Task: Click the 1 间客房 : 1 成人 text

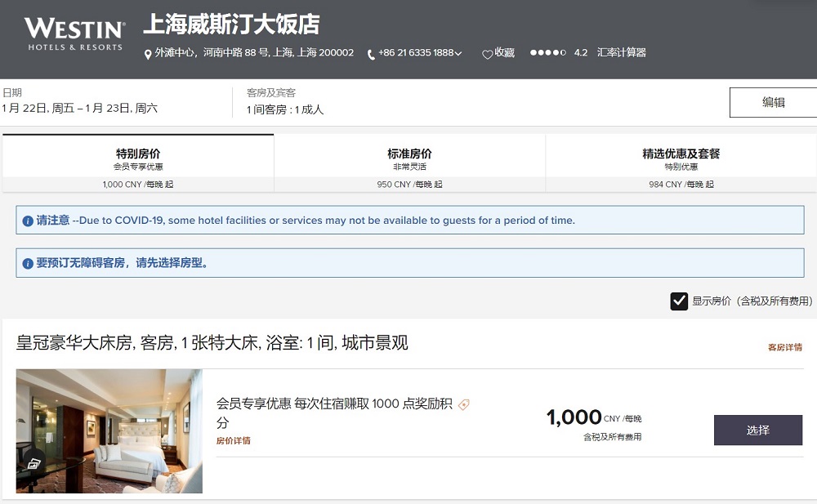Action: click(x=285, y=109)
